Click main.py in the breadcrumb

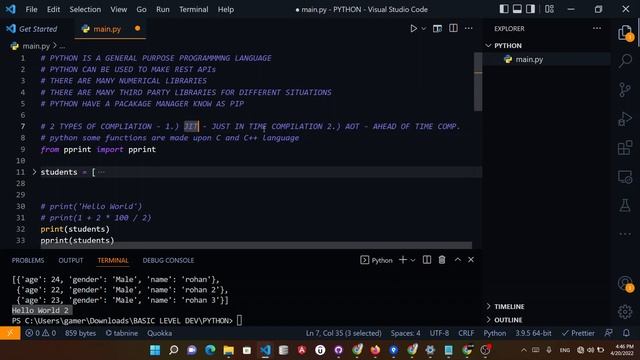[x=36, y=46]
